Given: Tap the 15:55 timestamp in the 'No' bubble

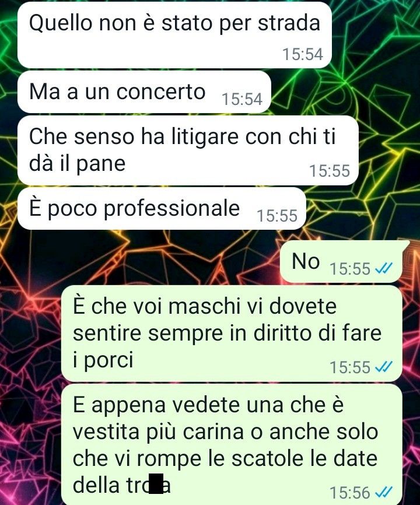Looking at the screenshot, I should tap(350, 268).
